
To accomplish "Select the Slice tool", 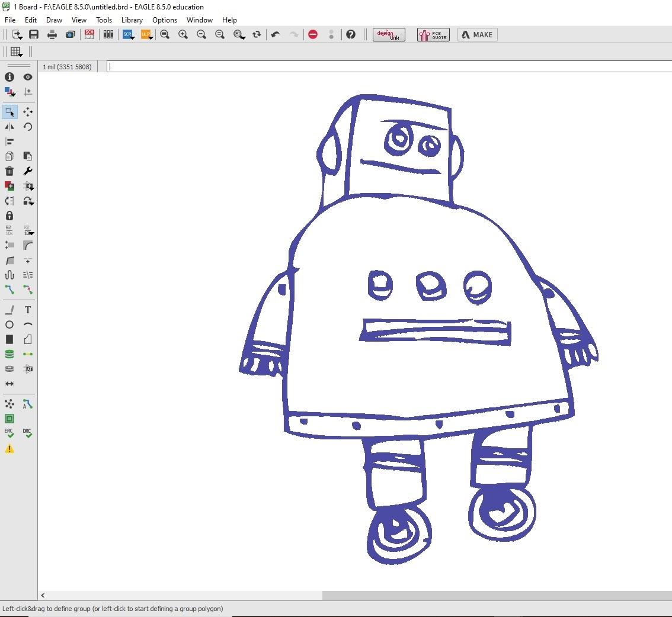I will [x=28, y=275].
